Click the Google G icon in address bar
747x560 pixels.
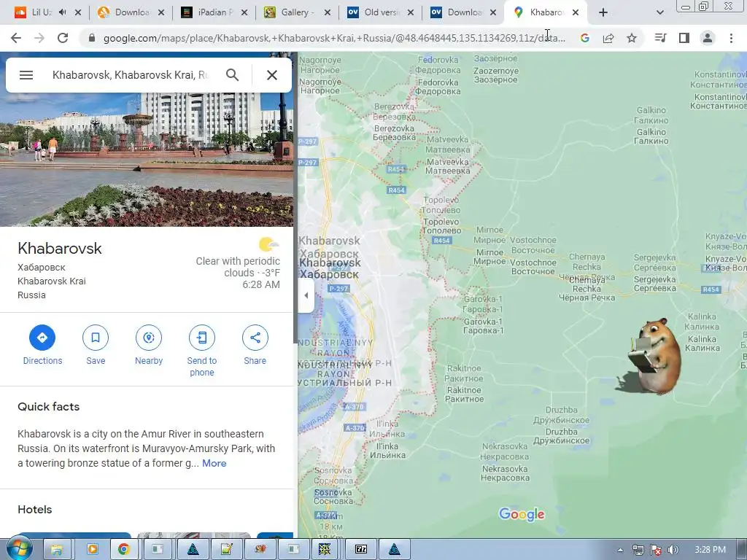584,38
